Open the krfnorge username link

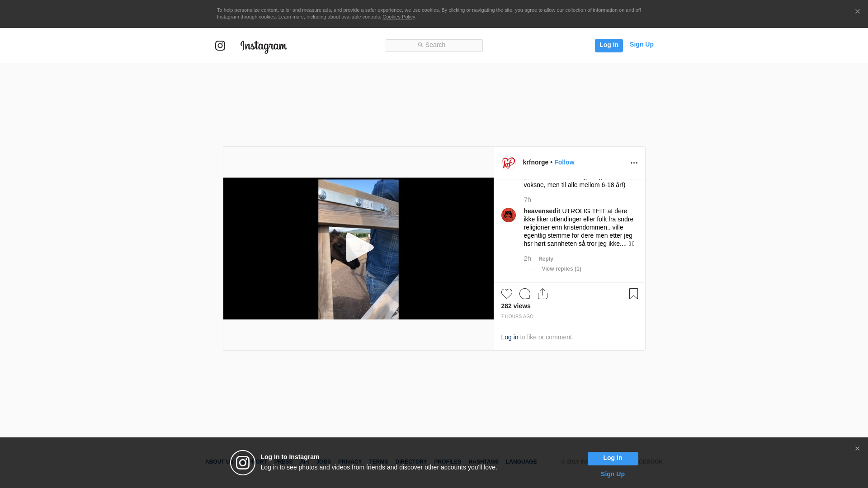pos(536,163)
